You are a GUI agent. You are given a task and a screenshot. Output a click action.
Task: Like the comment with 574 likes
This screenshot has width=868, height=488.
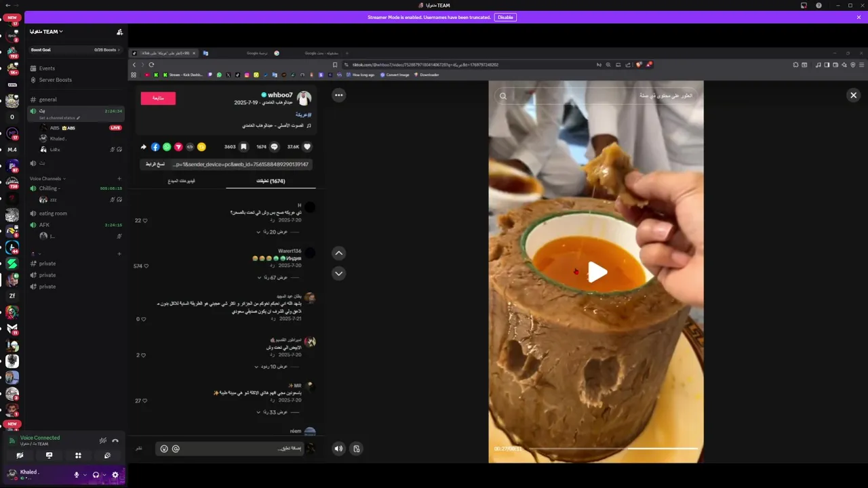[x=146, y=266]
